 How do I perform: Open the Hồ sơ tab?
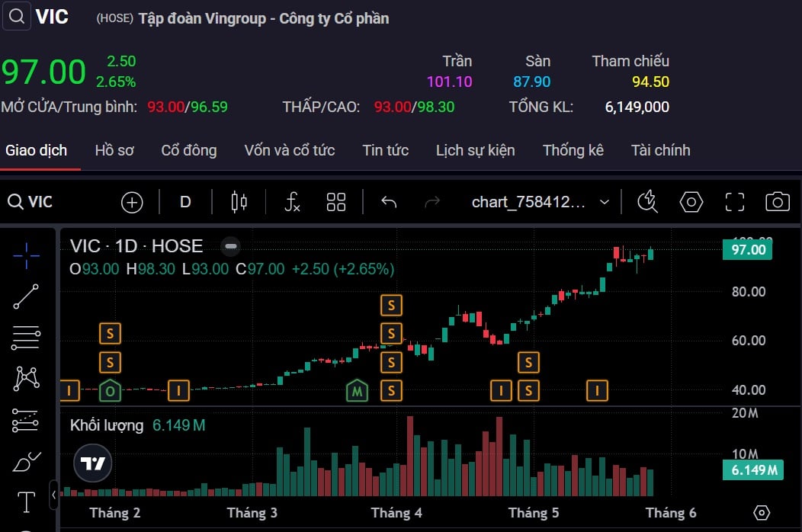coord(114,150)
